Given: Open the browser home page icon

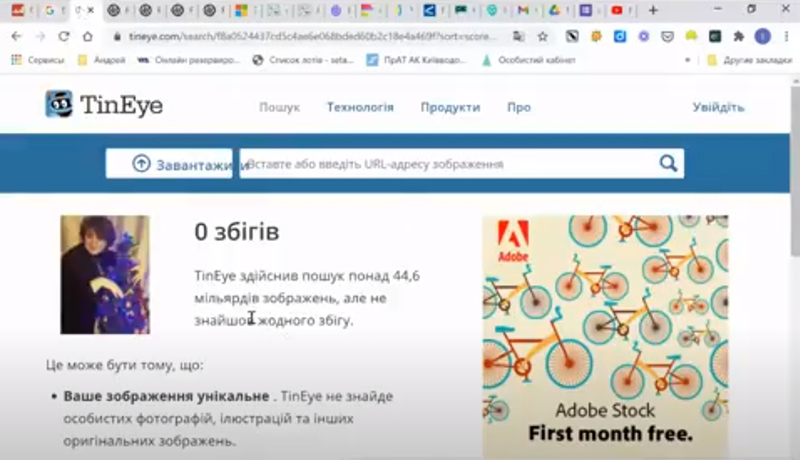Looking at the screenshot, I should [88, 36].
